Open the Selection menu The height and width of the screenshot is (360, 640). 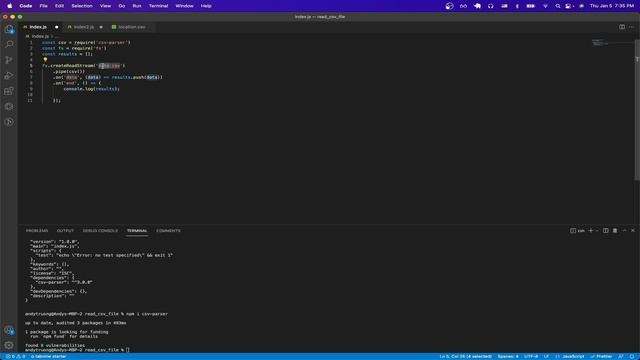(82, 6)
